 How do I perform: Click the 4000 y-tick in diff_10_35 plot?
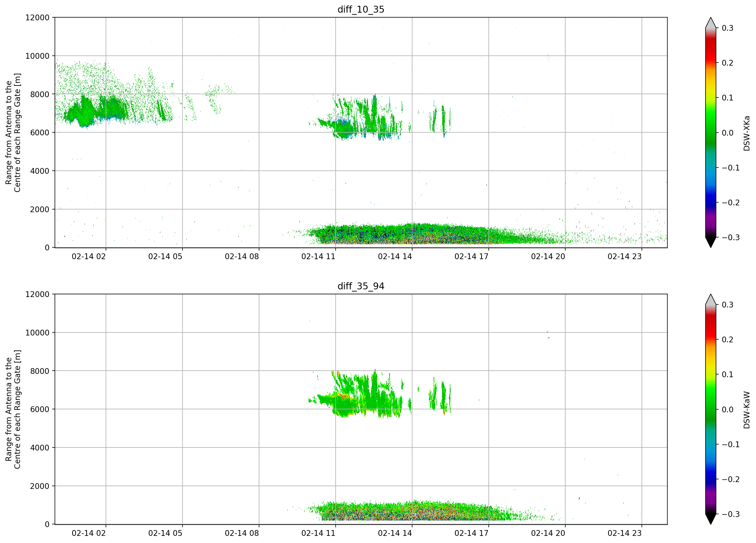[40, 171]
